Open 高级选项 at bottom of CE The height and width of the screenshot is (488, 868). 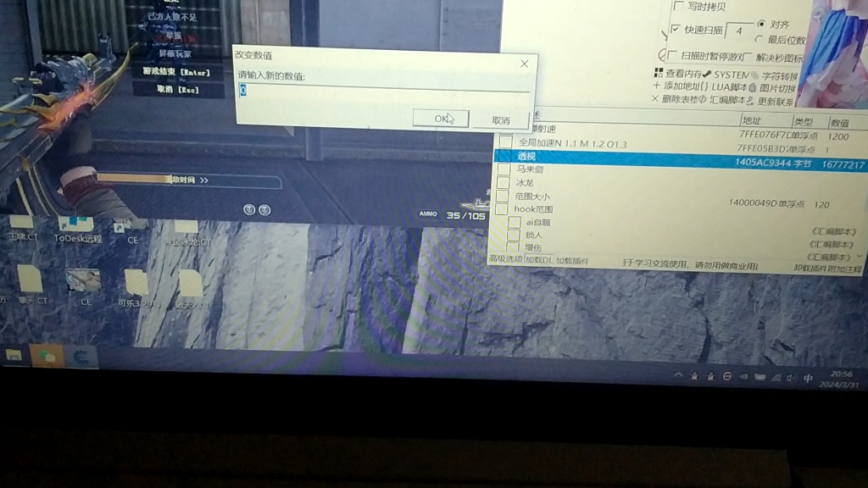point(505,259)
